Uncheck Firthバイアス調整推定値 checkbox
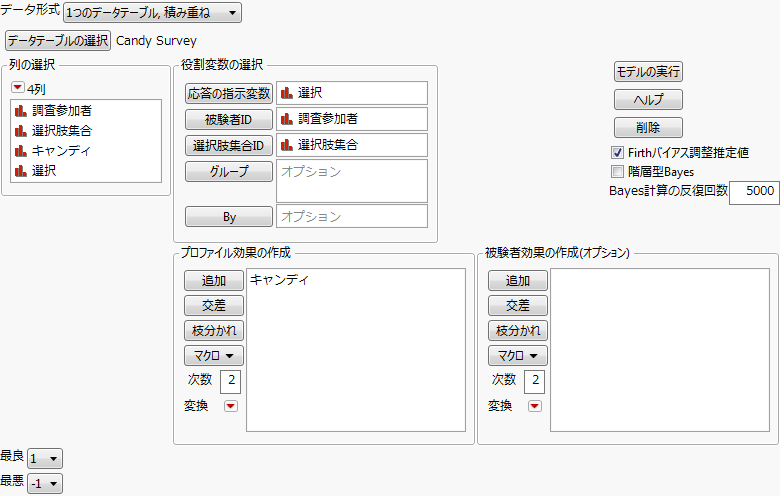 point(617,153)
